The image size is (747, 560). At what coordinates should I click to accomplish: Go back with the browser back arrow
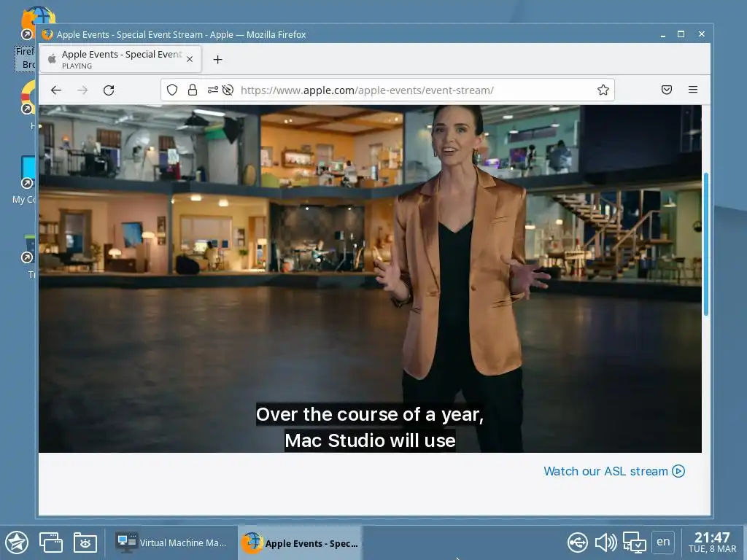[x=56, y=90]
